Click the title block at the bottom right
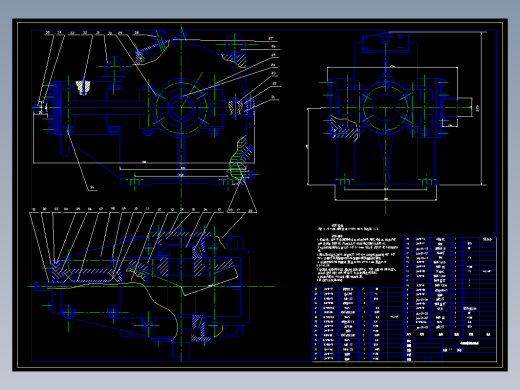Viewport: 520px width, 390px height. point(451,350)
